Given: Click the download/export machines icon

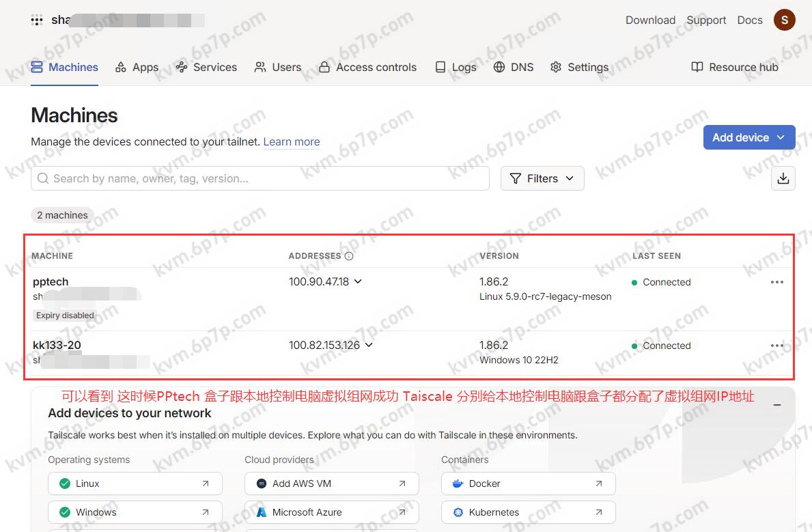Looking at the screenshot, I should (783, 178).
